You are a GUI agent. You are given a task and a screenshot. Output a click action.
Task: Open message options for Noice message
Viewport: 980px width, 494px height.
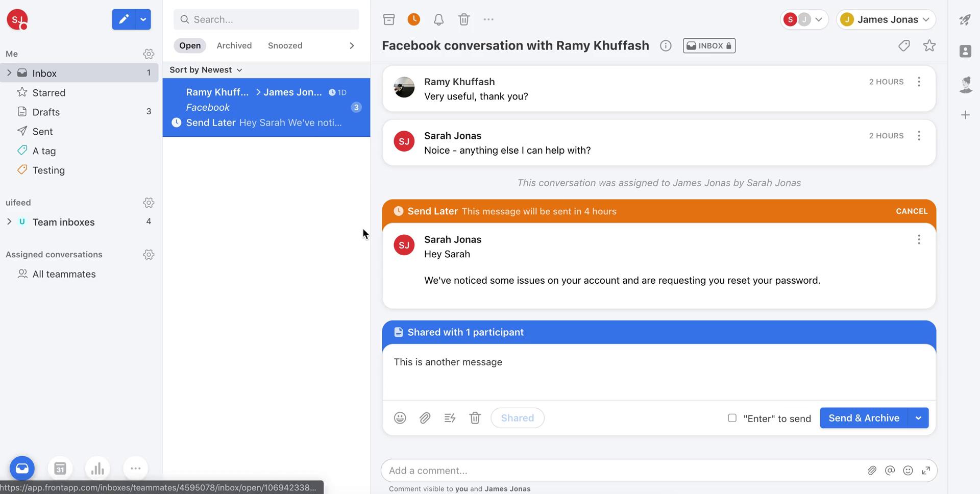(919, 136)
